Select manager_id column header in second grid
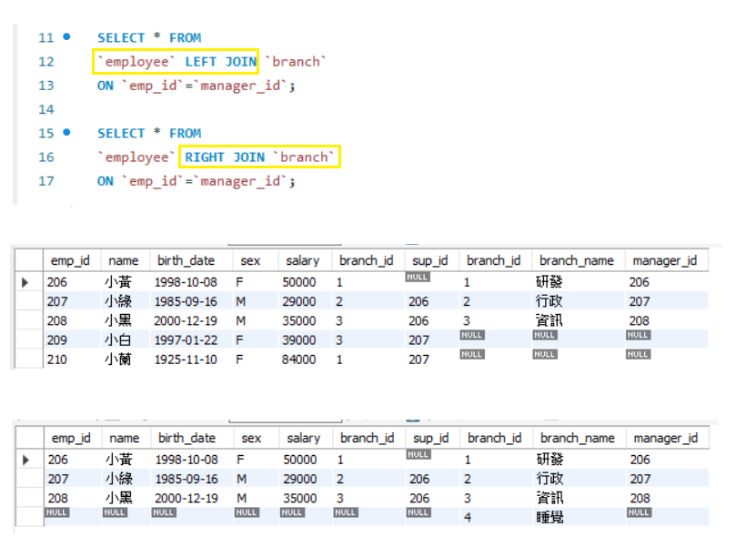The height and width of the screenshot is (557, 756). point(666,439)
